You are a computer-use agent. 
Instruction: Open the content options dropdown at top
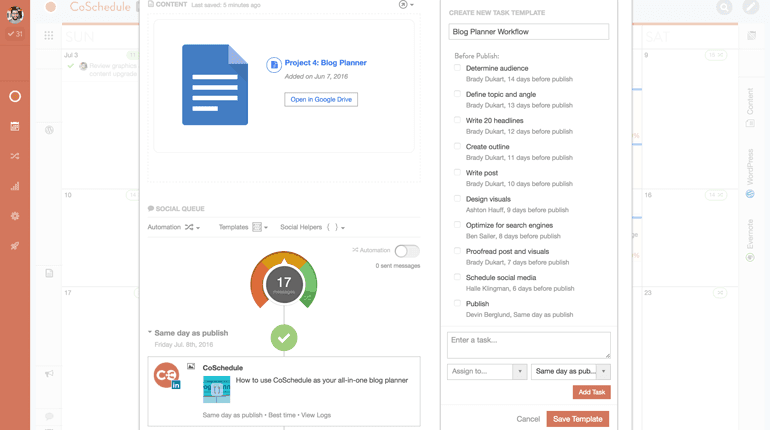(x=406, y=4)
